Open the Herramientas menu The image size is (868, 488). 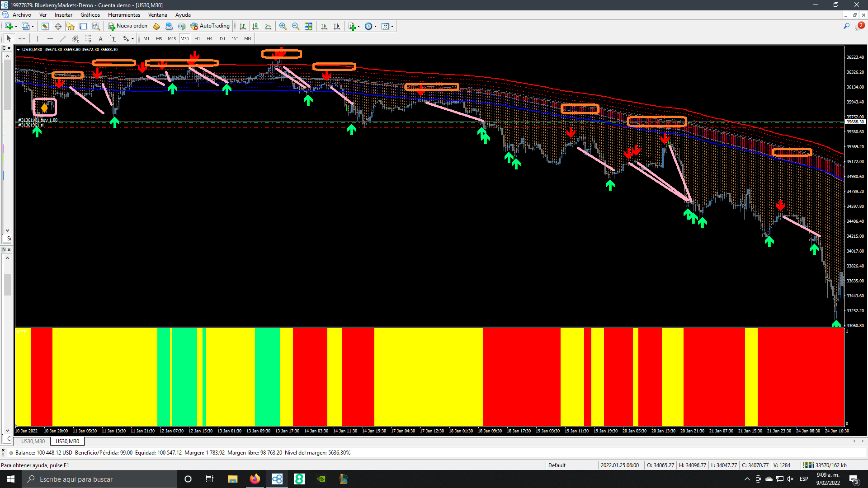(x=124, y=15)
